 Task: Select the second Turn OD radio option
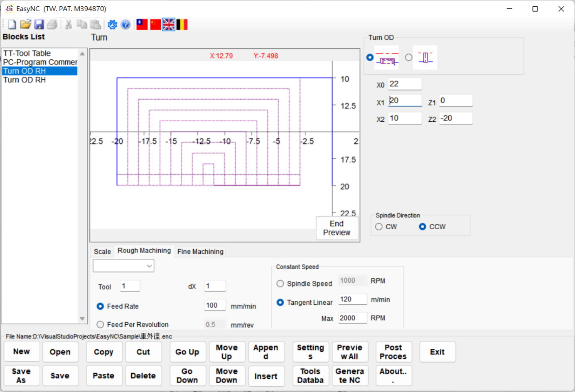[409, 57]
